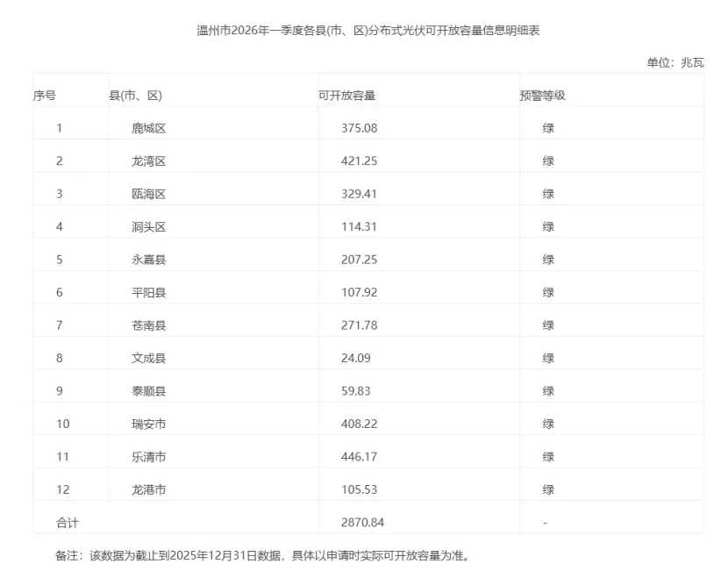Click 绿 warning level for 洞头区
The image size is (728, 578).
coord(548,227)
